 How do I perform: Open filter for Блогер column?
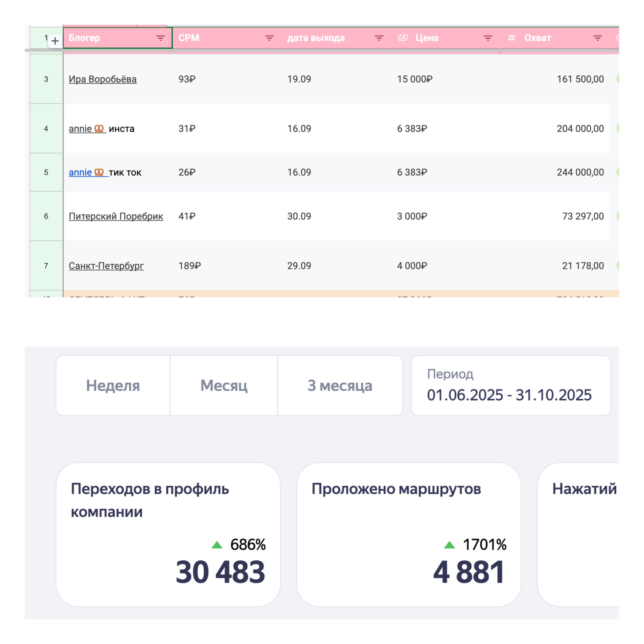160,38
